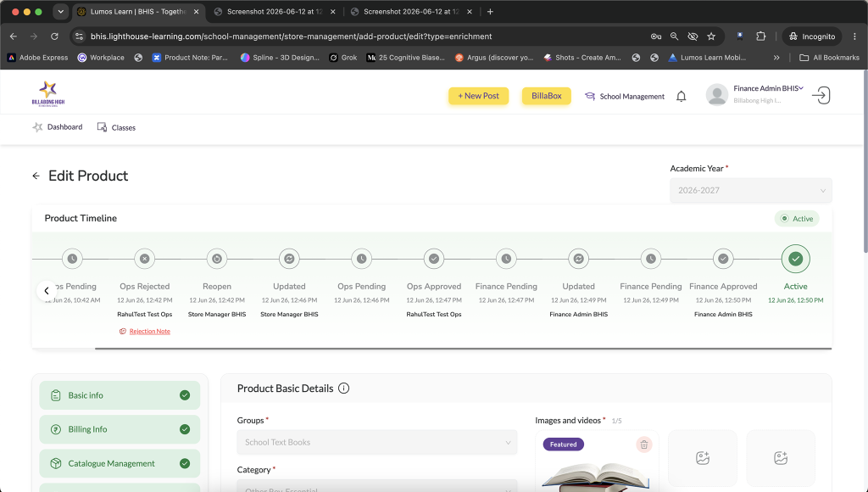This screenshot has width=868, height=492.
Task: Click the address bar URL
Action: [292, 36]
